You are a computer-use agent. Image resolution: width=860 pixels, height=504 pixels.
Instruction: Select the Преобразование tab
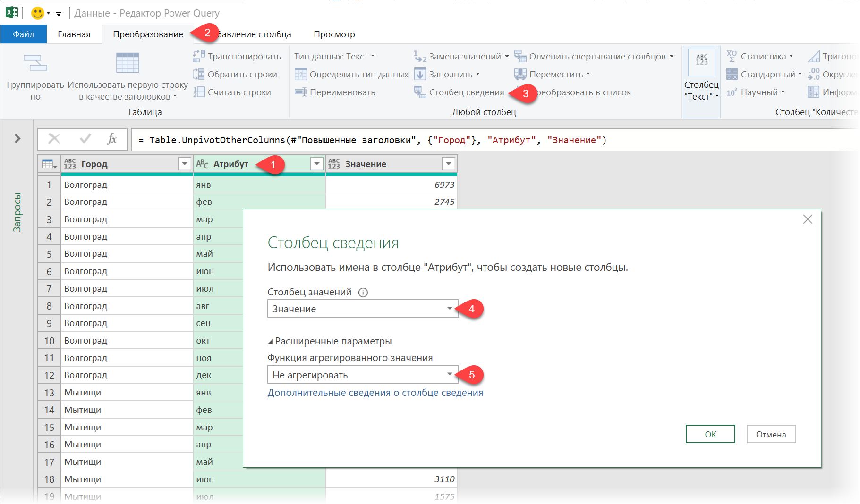coord(148,34)
